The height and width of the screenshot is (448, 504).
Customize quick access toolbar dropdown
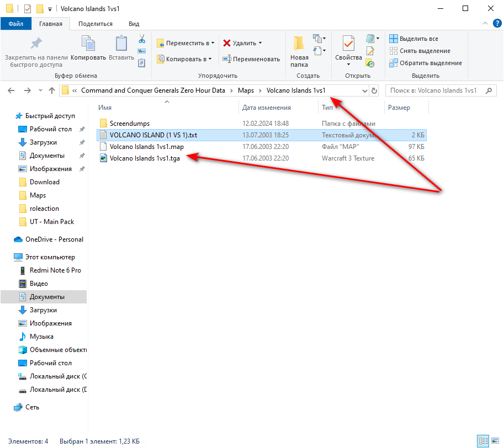[x=50, y=9]
